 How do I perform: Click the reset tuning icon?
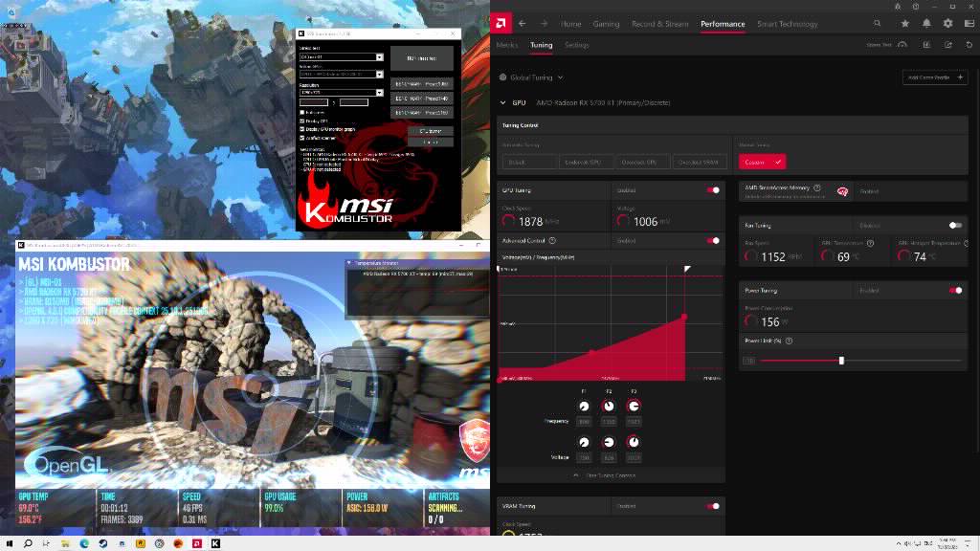click(x=969, y=45)
